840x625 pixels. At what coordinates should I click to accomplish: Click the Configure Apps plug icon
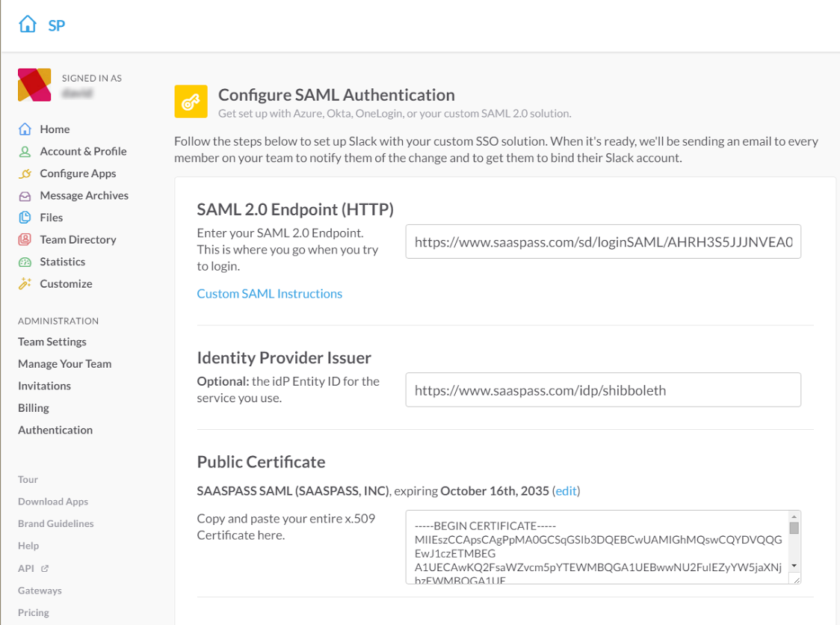[25, 173]
